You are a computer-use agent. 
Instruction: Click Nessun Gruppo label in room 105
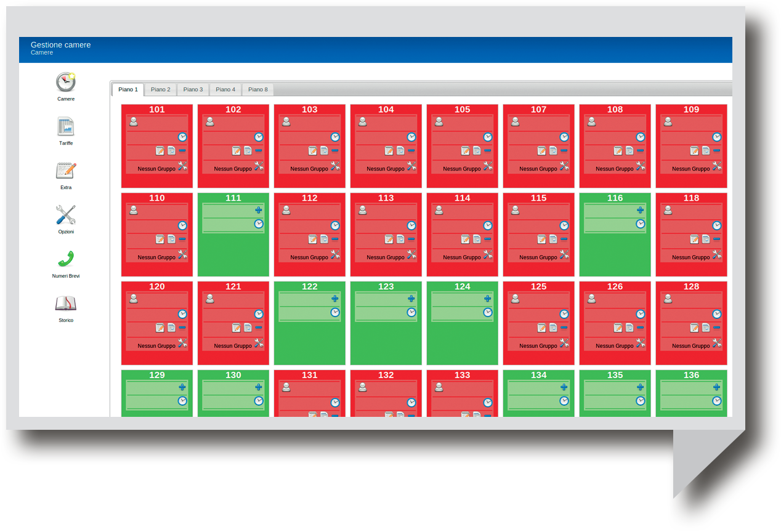pos(462,169)
